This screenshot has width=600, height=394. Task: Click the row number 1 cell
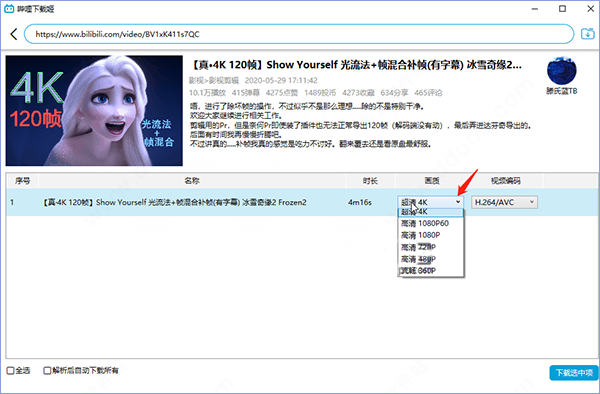(12, 202)
